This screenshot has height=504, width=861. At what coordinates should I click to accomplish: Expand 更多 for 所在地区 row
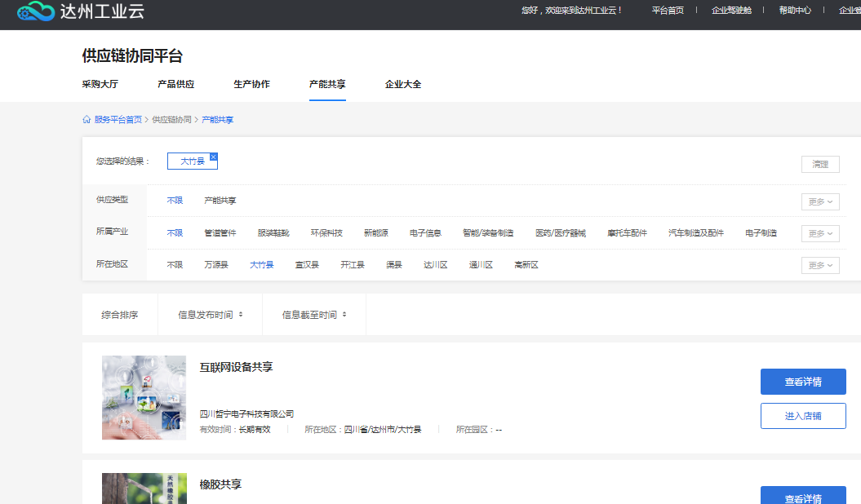pos(819,265)
